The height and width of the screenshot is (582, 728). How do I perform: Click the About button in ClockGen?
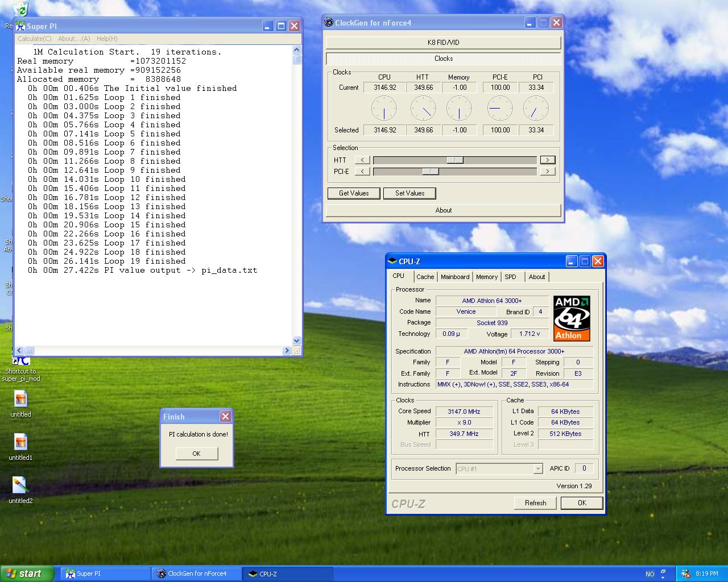pyautogui.click(x=444, y=210)
